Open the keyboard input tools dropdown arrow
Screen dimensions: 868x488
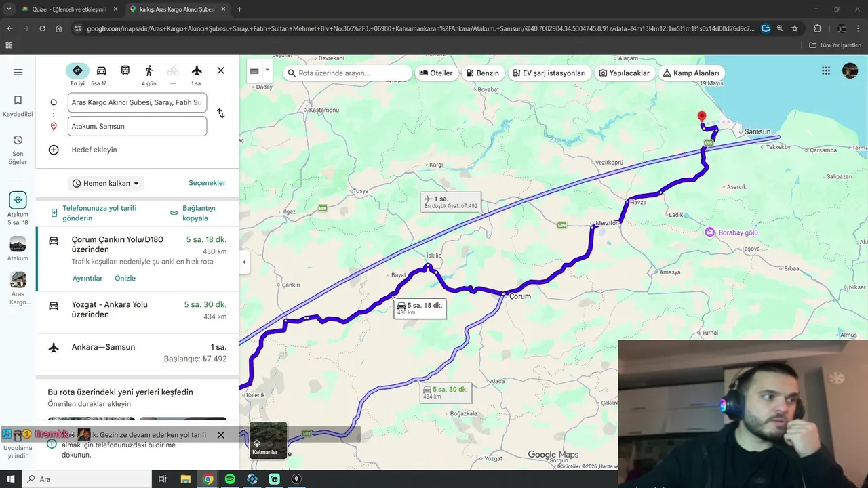267,70
